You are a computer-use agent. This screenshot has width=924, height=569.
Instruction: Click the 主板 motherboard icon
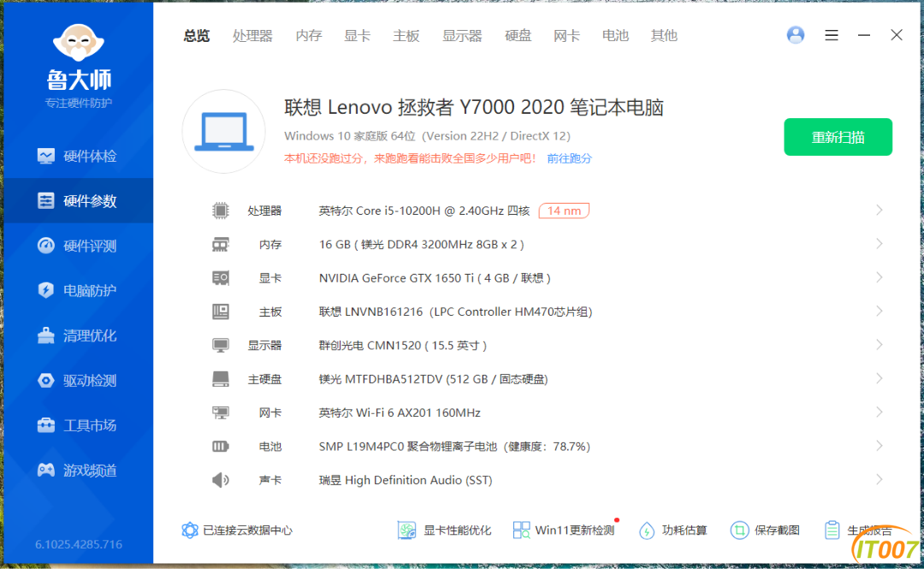pos(221,311)
